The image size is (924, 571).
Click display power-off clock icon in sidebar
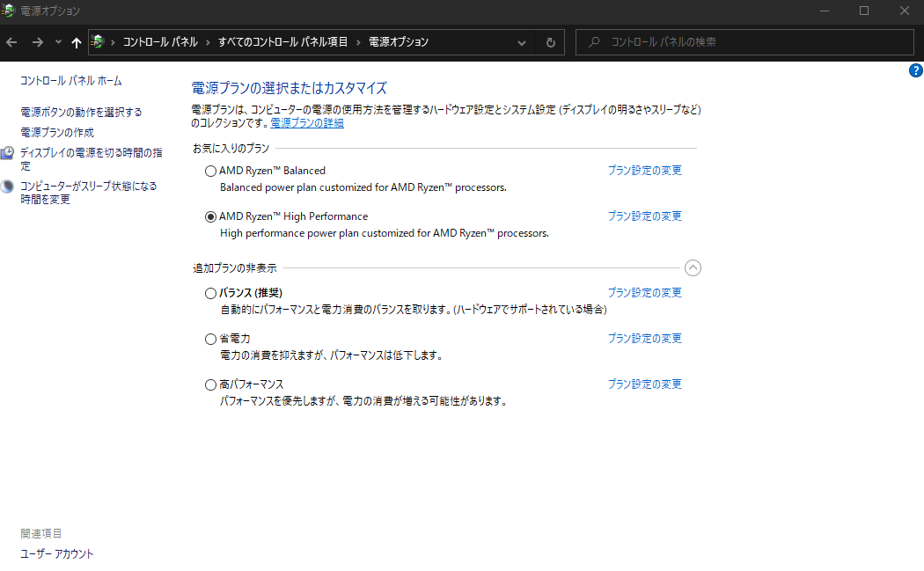coord(7,153)
